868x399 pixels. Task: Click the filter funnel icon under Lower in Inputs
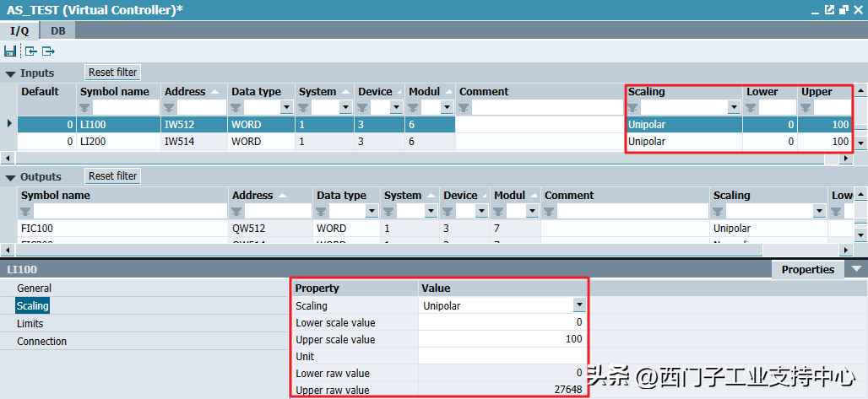751,108
